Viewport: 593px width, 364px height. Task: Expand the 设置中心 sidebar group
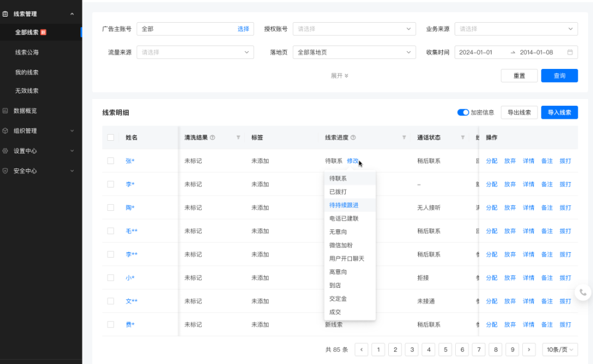point(72,151)
